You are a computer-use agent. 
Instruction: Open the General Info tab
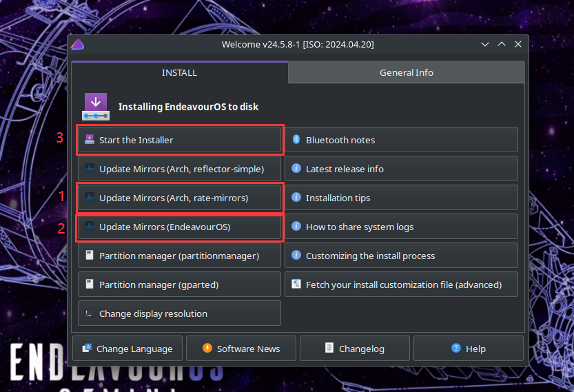coord(407,72)
